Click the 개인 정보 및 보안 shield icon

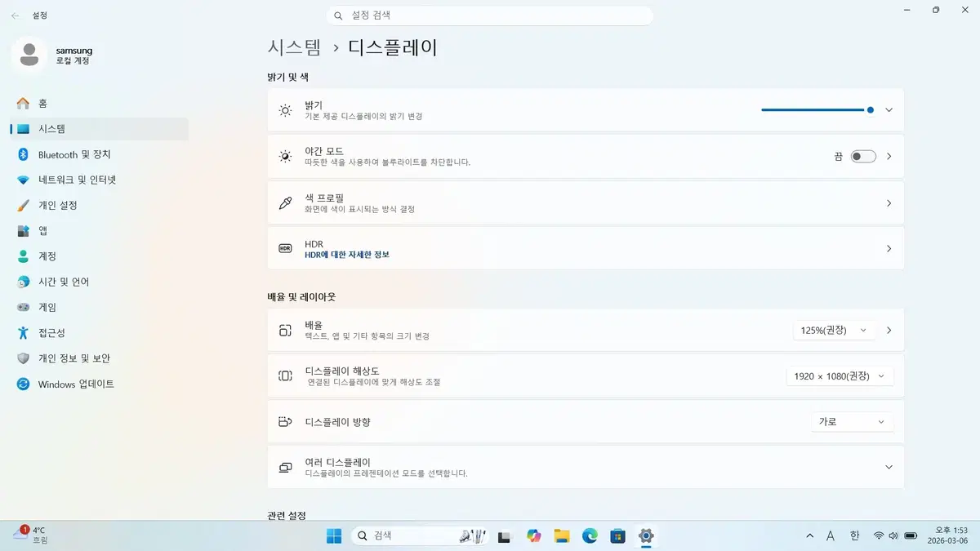(x=23, y=358)
